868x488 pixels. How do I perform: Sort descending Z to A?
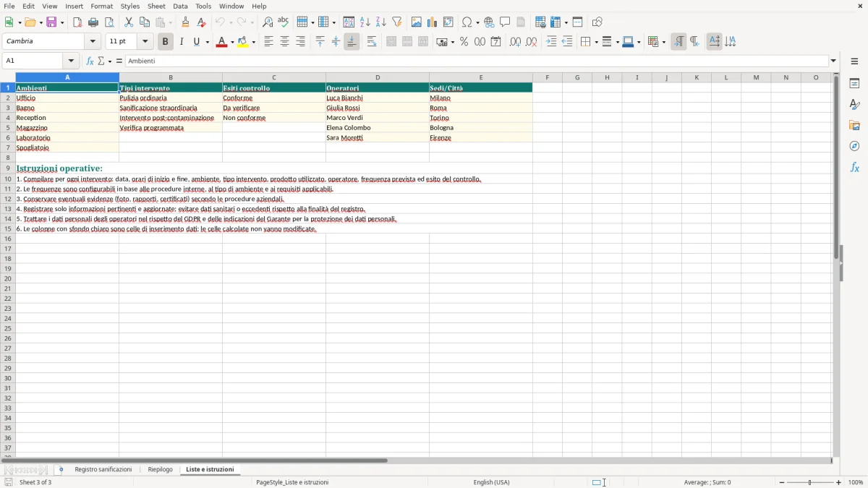(381, 22)
